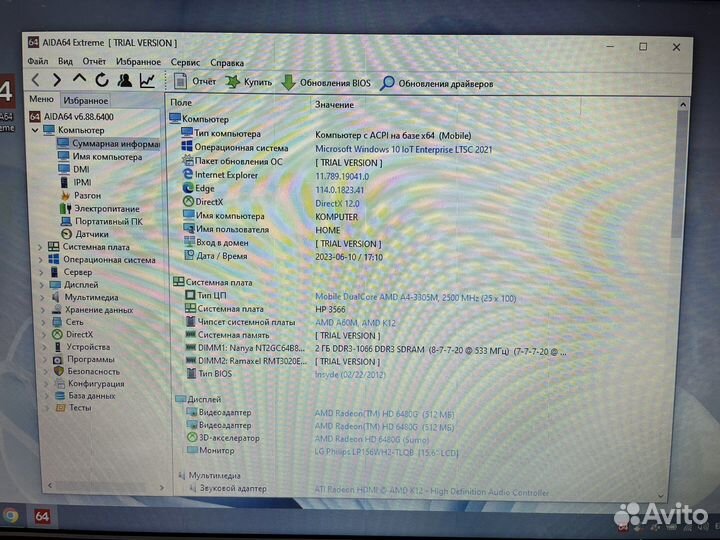This screenshot has height=540, width=720.
Task: Expand the Сервер tree node
Action: (x=41, y=272)
